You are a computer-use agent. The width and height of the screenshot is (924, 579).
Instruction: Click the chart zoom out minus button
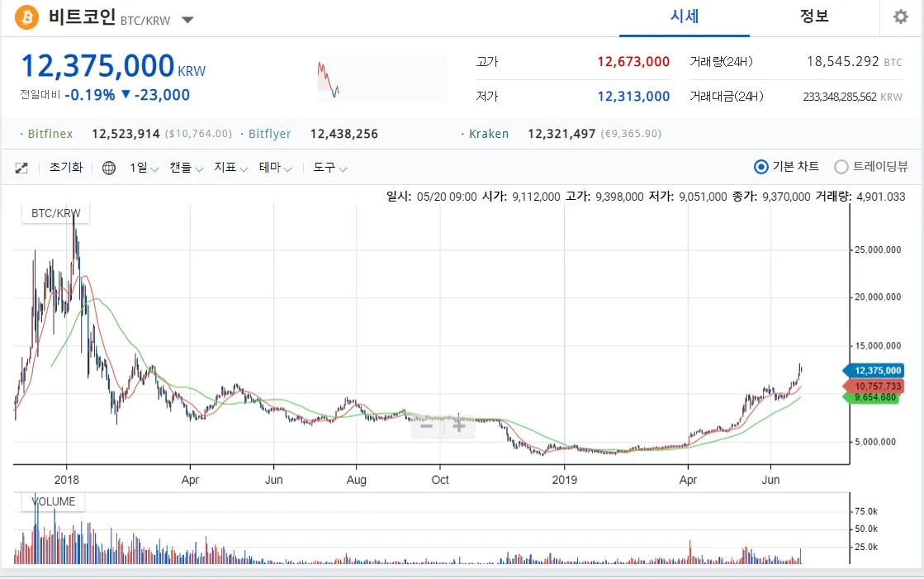[427, 426]
